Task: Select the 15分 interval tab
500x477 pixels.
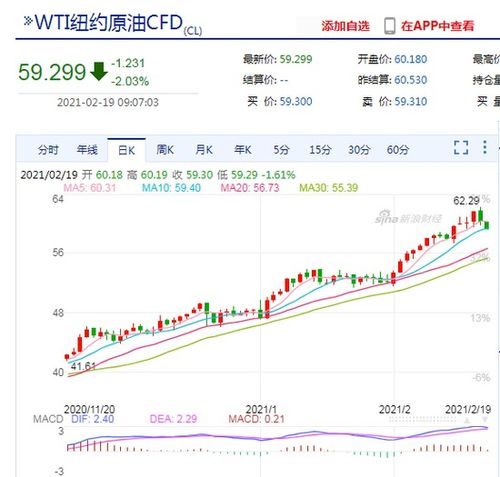Action: click(x=320, y=150)
